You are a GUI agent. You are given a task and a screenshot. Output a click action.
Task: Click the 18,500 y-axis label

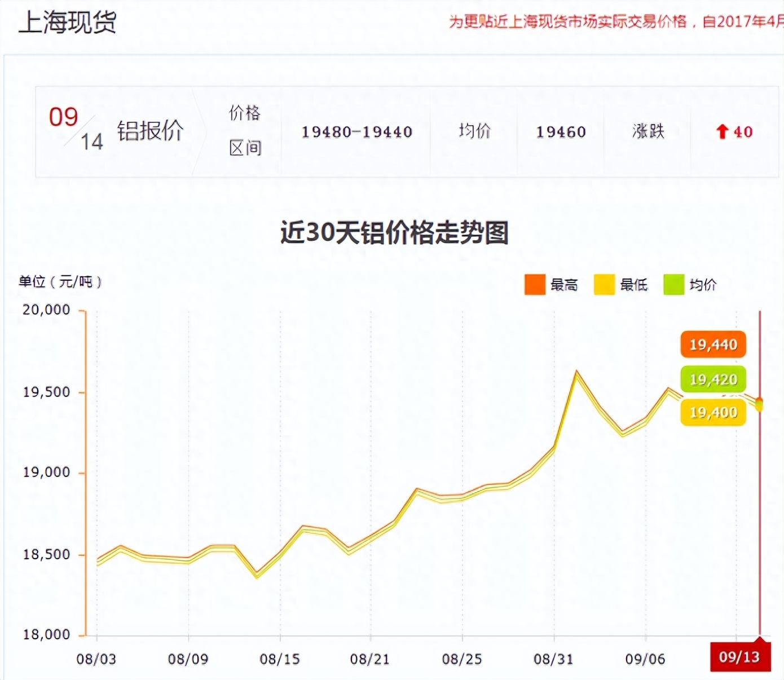(47, 555)
